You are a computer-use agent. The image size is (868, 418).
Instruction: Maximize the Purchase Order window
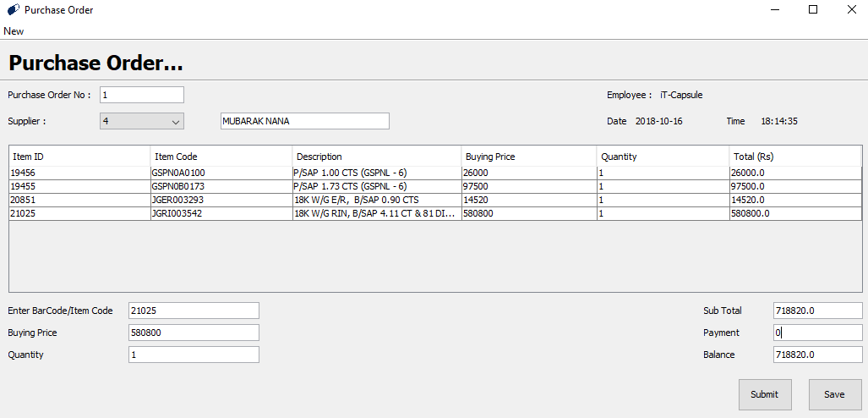pyautogui.click(x=813, y=10)
